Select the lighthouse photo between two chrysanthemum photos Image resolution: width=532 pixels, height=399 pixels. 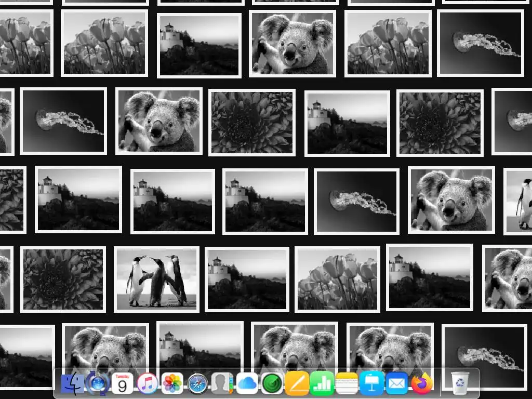[347, 123]
